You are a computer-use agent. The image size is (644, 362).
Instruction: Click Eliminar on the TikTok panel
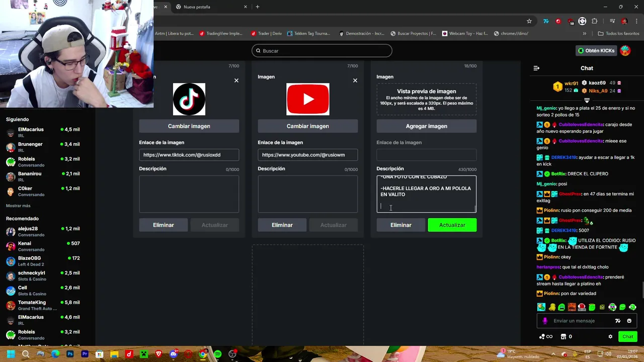(164, 225)
